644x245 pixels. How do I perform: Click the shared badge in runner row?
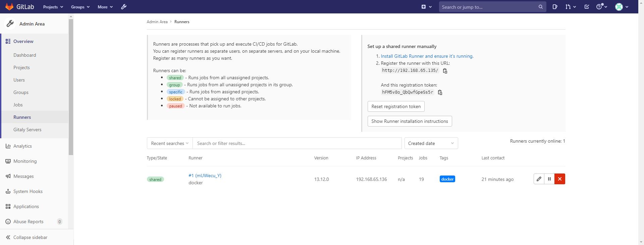coord(155,179)
